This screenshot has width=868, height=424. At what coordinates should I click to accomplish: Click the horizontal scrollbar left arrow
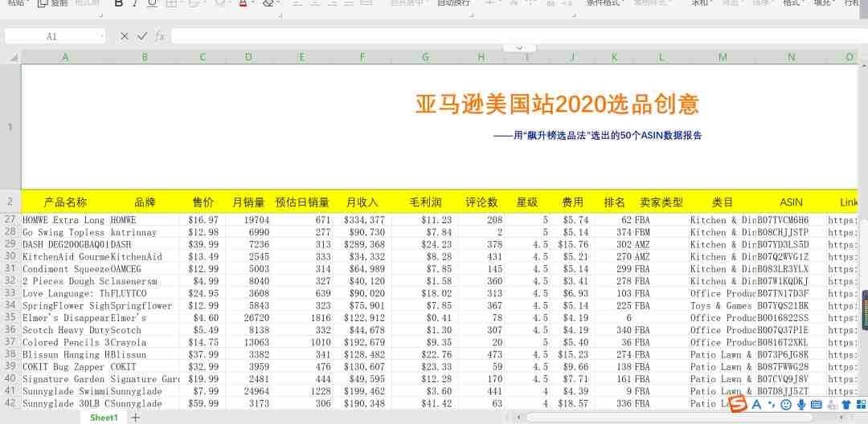[518, 418]
